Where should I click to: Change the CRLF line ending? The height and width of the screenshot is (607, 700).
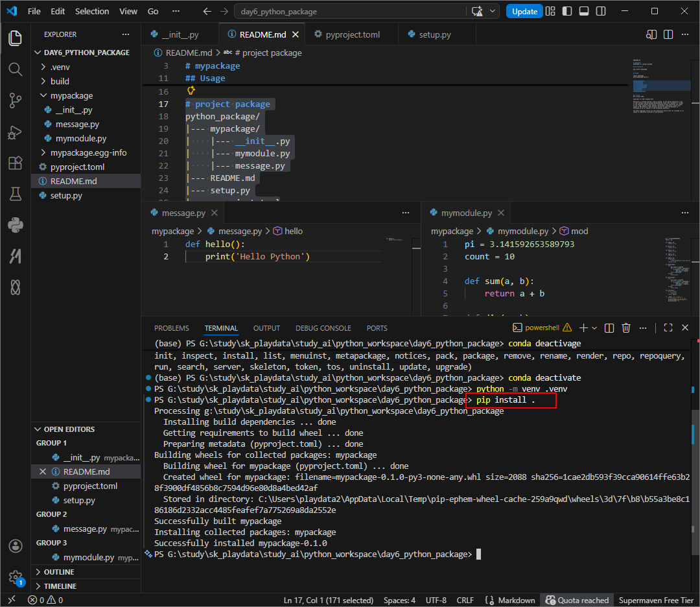pos(465,600)
